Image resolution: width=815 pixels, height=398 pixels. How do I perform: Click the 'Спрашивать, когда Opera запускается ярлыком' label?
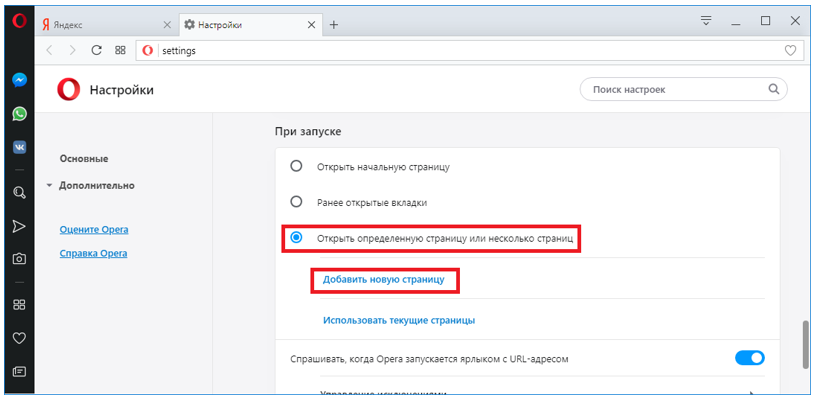pos(429,358)
